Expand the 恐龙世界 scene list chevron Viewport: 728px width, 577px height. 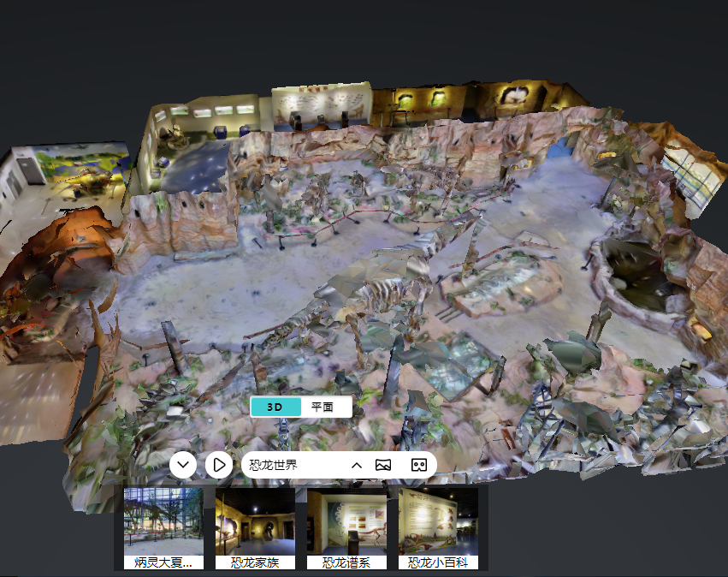357,465
